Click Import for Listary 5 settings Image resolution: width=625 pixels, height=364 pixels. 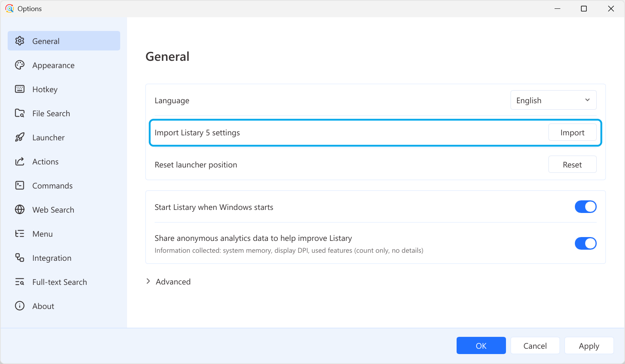coord(572,132)
